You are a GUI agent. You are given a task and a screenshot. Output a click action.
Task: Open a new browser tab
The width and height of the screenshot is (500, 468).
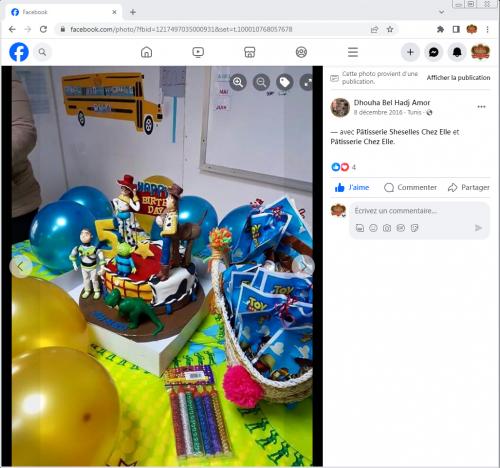point(133,12)
